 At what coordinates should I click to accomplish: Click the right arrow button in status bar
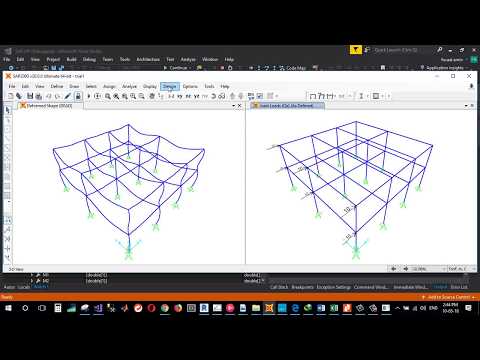tap(406, 269)
